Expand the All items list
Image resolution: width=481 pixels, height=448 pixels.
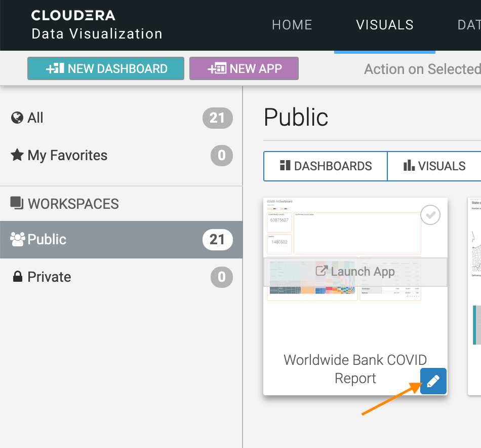[x=35, y=118]
